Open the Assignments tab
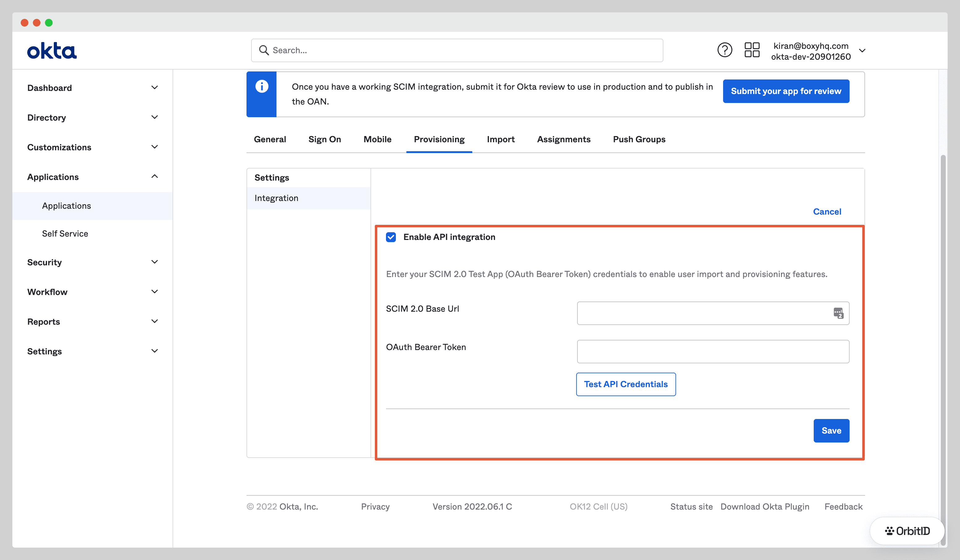This screenshot has height=560, width=960. tap(564, 139)
